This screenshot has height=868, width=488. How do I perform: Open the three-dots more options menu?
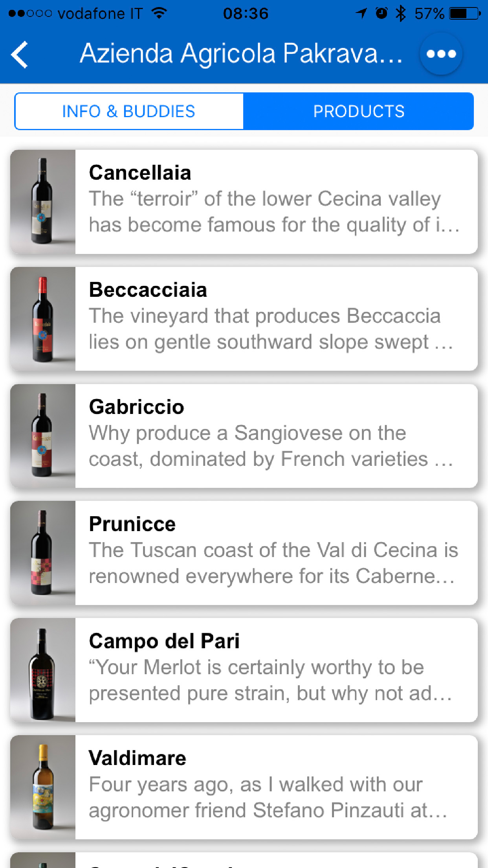tap(441, 54)
